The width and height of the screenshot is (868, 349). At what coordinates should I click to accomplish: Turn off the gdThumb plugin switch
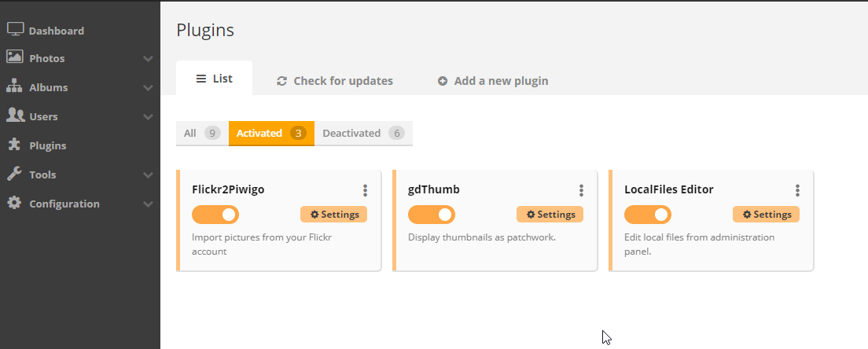(x=431, y=215)
